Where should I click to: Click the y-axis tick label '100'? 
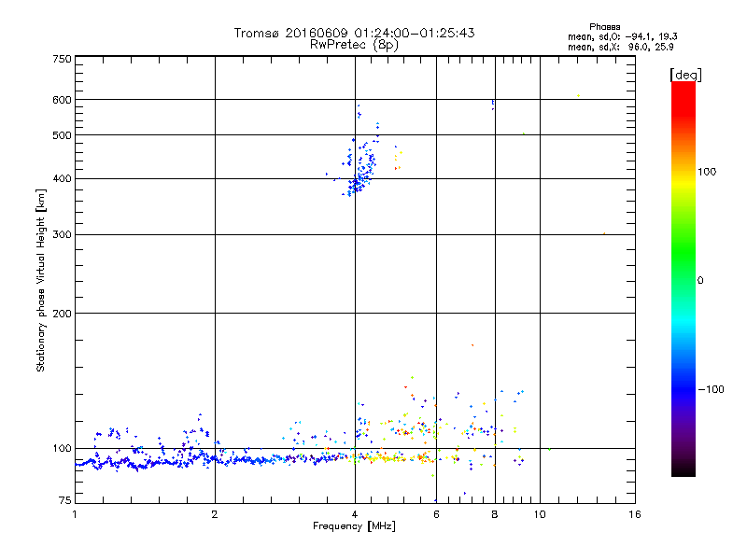(63, 449)
